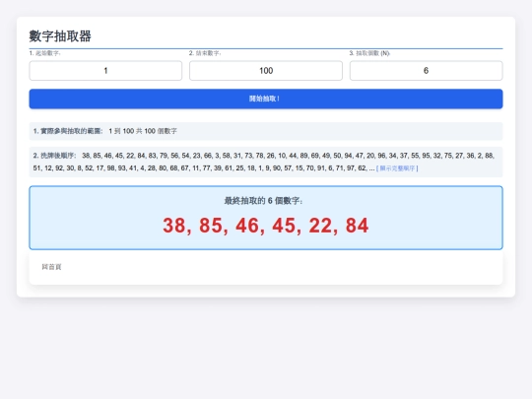Click the 3. 抽取個數 (N) label
The image size is (532, 399).
(369, 53)
